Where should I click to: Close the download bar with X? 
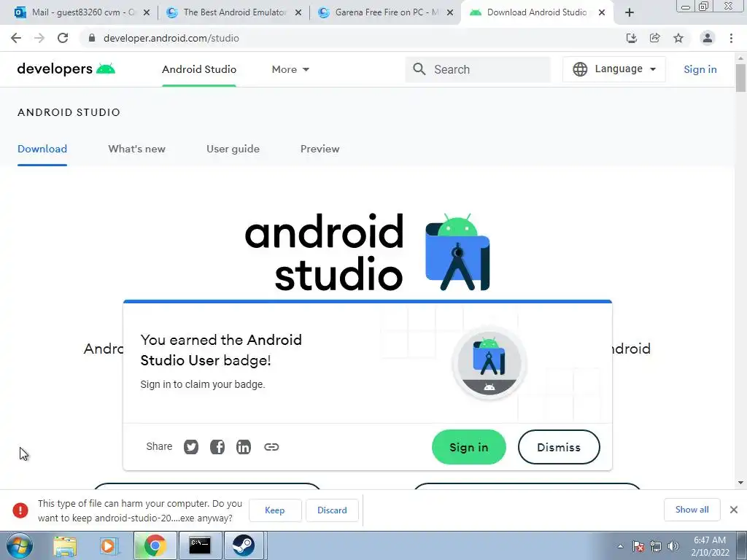point(734,510)
